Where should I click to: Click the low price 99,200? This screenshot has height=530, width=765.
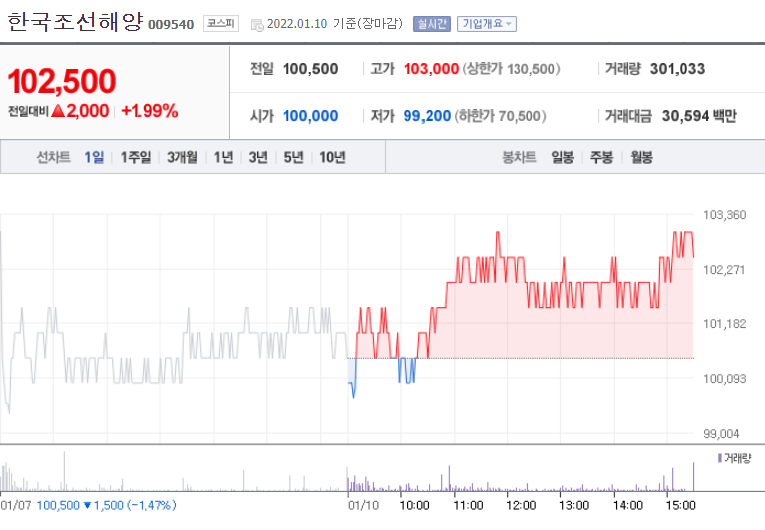427,116
